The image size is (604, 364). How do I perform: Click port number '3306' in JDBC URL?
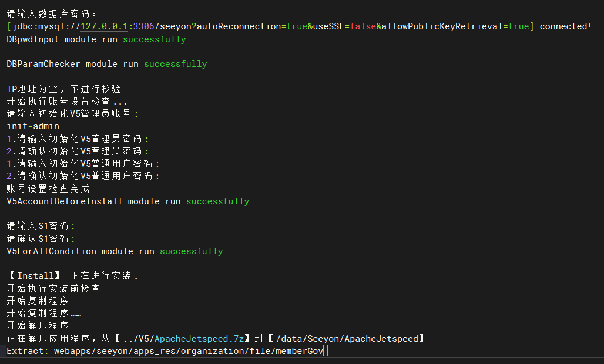pyautogui.click(x=144, y=26)
